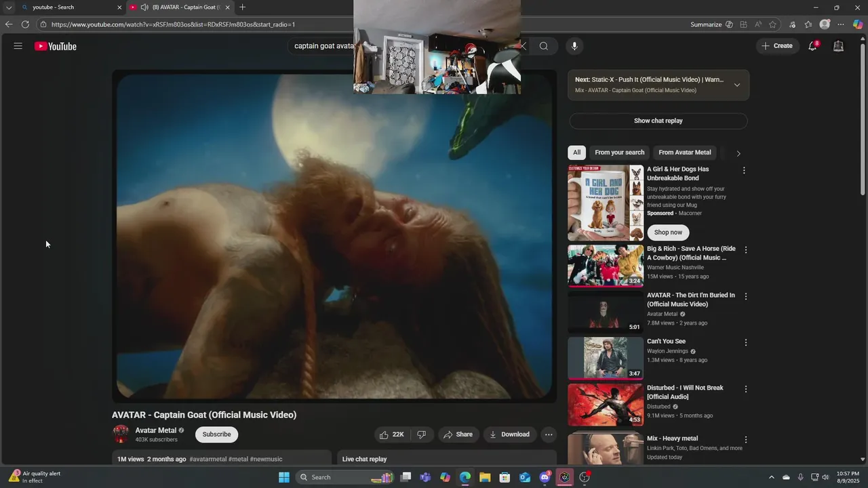Open Edge profile avatar

coord(825,24)
